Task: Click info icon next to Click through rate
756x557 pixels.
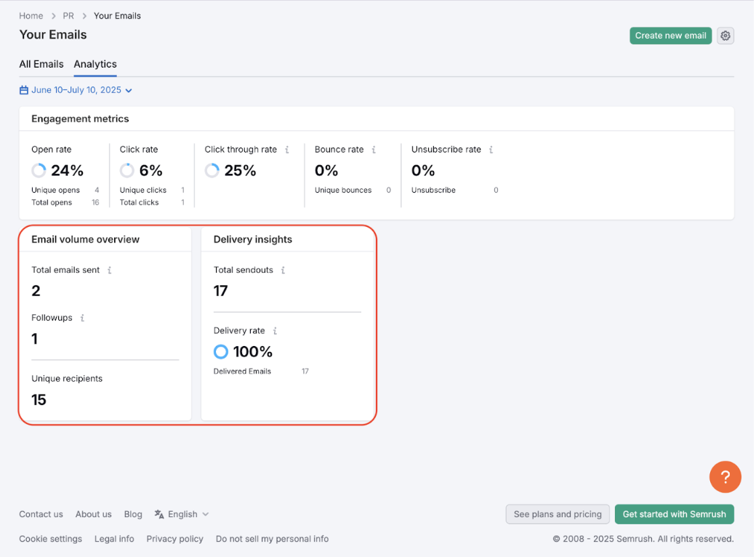Action: (x=287, y=150)
